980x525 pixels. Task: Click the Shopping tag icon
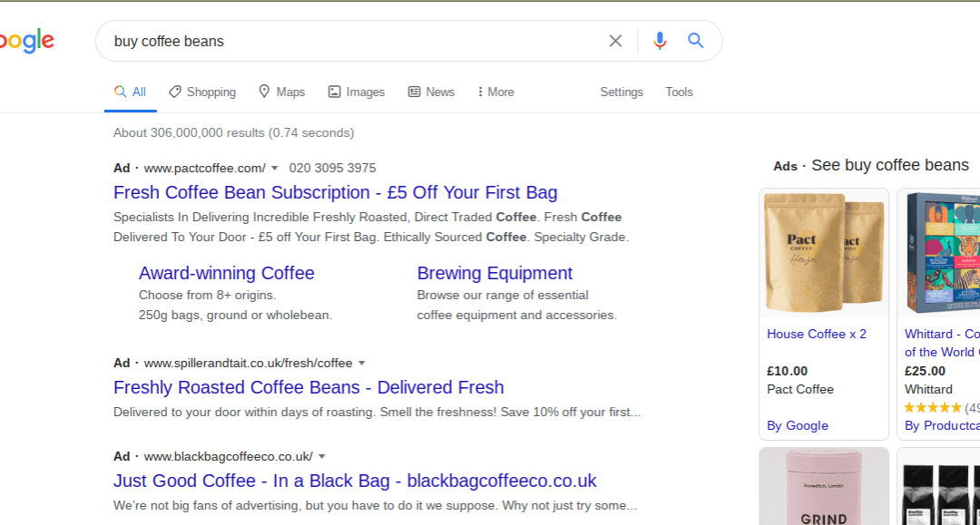coord(175,92)
